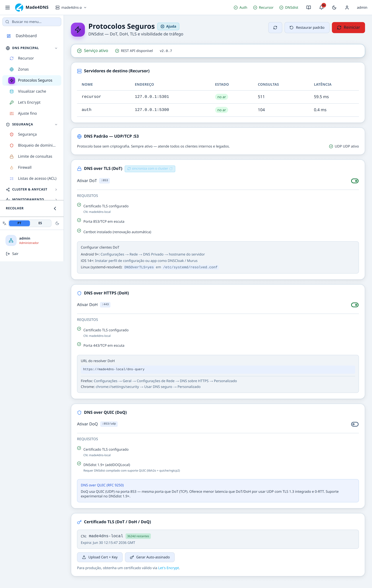Click the DNSdist status indicator
Screen dimensions: 372x588
tap(289, 8)
